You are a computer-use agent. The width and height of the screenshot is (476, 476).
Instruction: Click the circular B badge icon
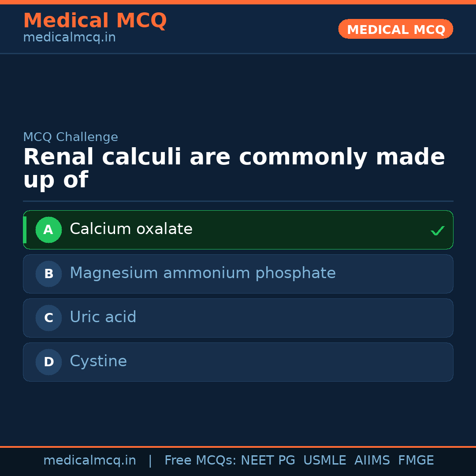click(x=48, y=274)
